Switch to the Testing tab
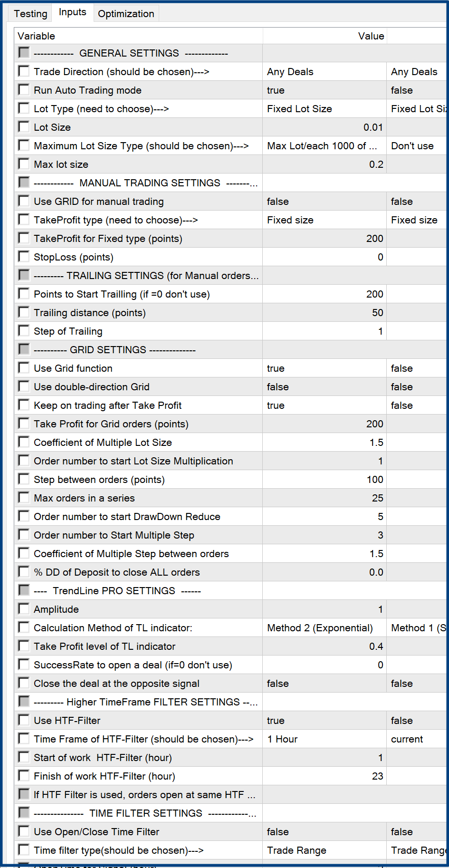The height and width of the screenshot is (868, 449). pyautogui.click(x=30, y=14)
